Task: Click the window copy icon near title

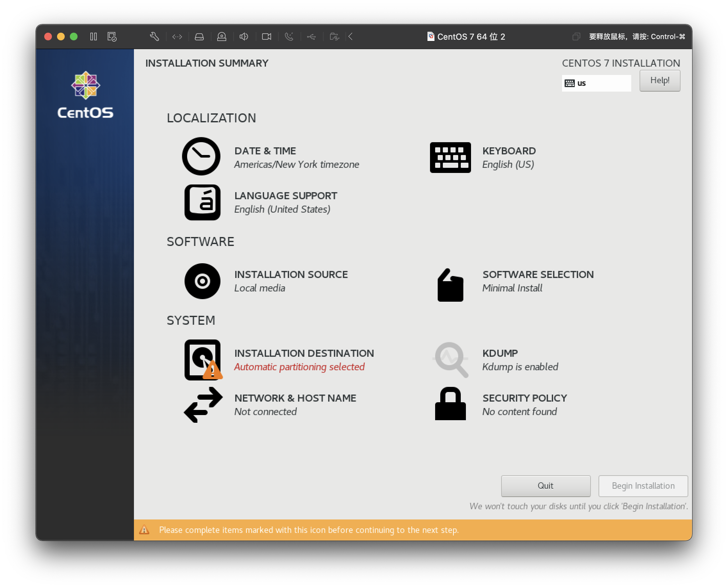Action: coord(576,37)
